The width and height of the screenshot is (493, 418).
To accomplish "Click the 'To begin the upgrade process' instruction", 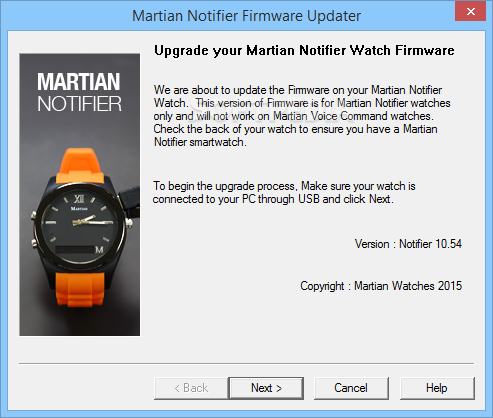I will coord(284,192).
